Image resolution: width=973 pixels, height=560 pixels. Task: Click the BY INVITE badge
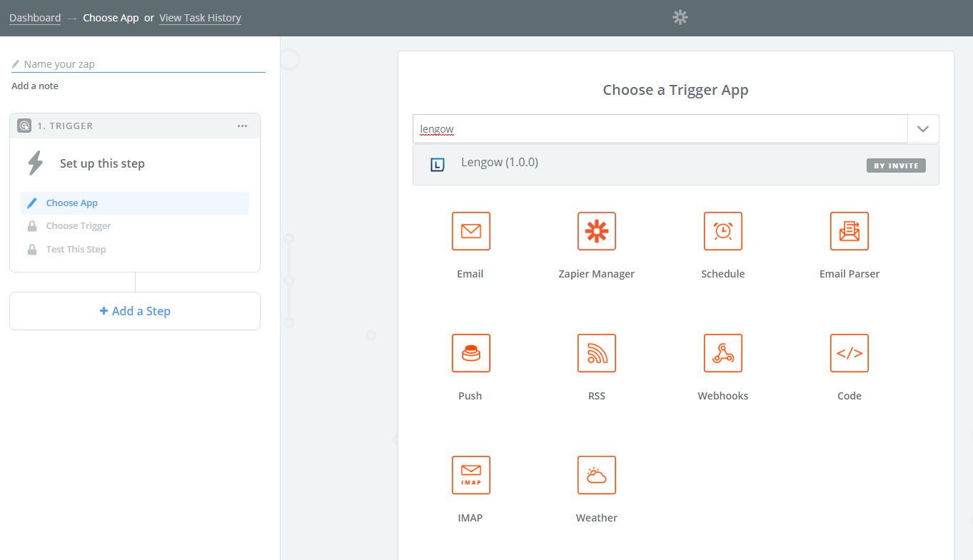coord(896,166)
